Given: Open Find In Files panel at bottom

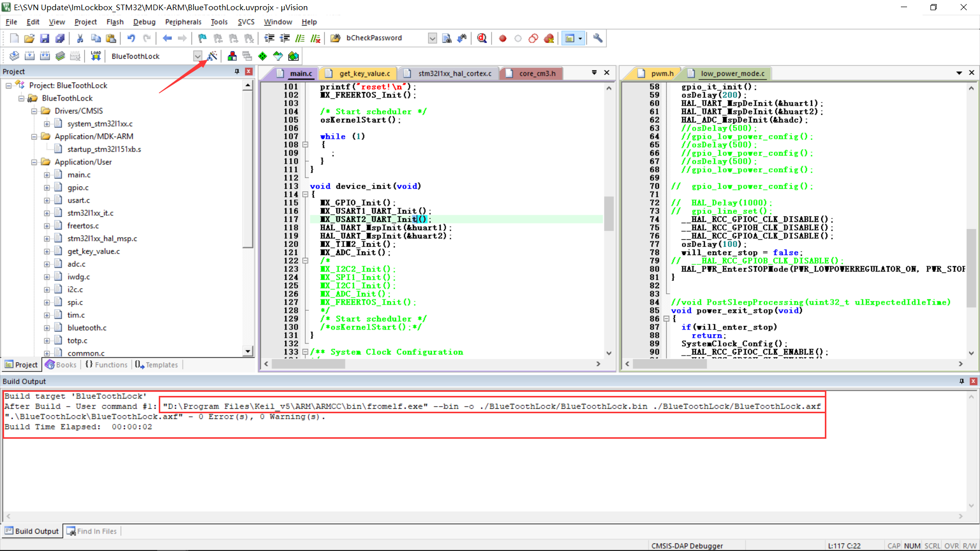Looking at the screenshot, I should (92, 531).
